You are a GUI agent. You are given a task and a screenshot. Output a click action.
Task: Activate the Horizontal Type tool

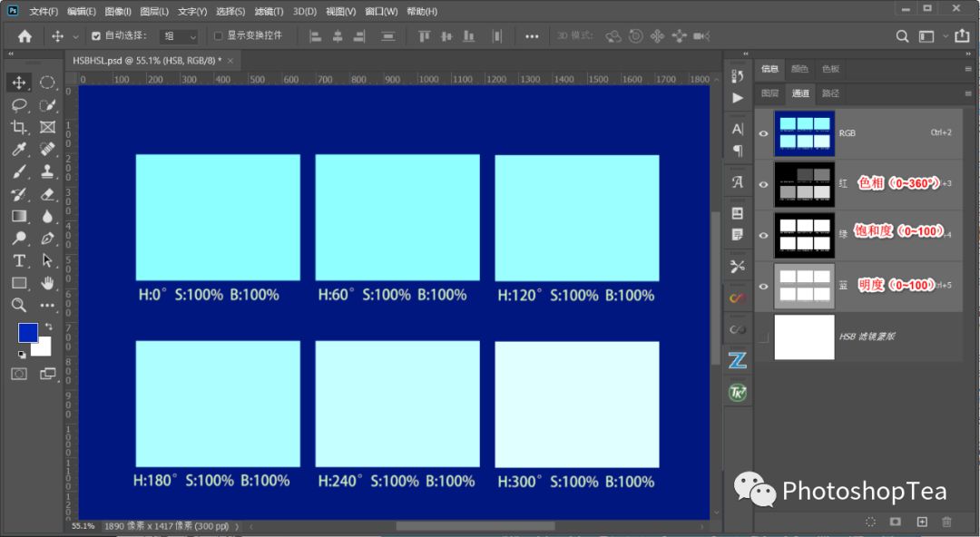coord(19,260)
